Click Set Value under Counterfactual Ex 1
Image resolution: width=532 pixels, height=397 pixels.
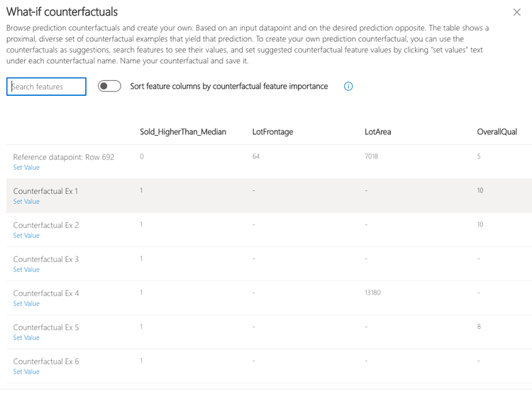coord(26,202)
